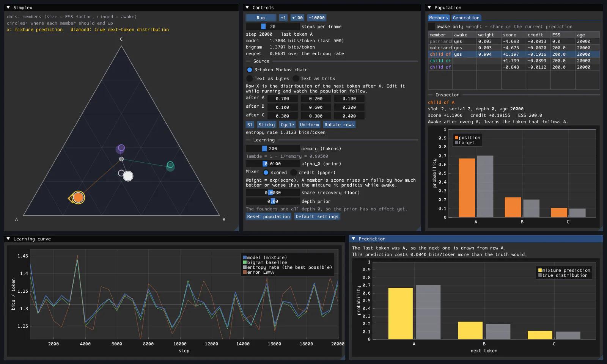
Task: Edit after C last probability 0.400
Action: coord(349,116)
